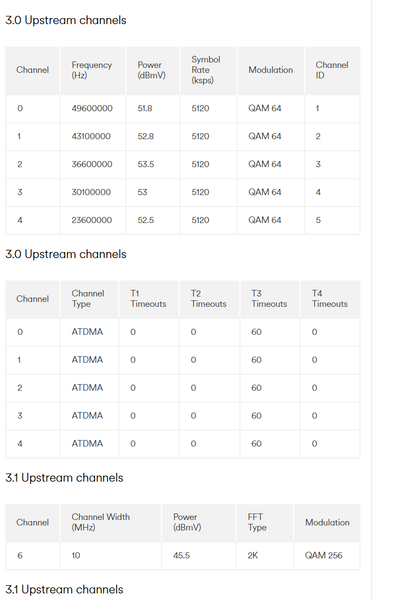This screenshot has width=396, height=600.
Task: Click the T1 Timeouts column header
Action: [x=148, y=299]
